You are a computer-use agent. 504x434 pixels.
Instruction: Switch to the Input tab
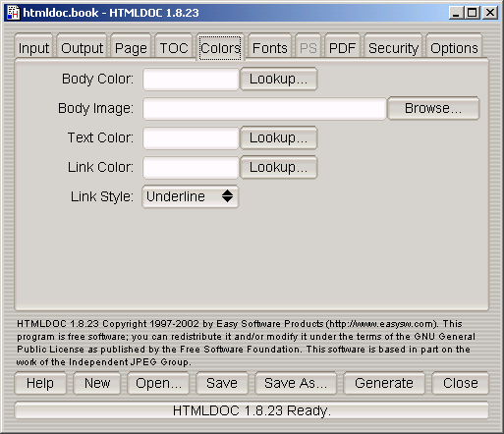click(x=33, y=47)
